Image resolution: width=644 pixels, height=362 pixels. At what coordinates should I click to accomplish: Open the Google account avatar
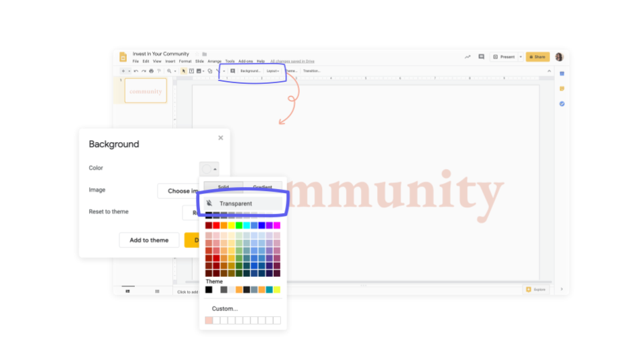pos(559,56)
